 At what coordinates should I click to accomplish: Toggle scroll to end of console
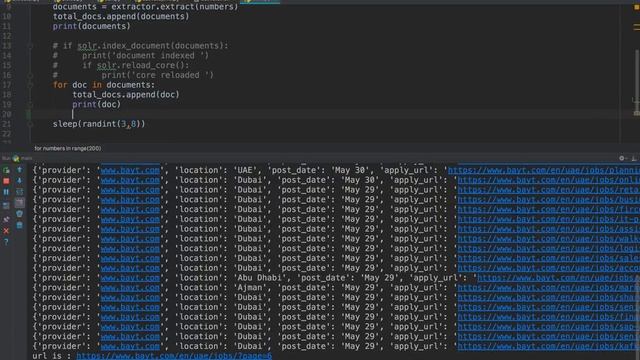click(x=19, y=203)
